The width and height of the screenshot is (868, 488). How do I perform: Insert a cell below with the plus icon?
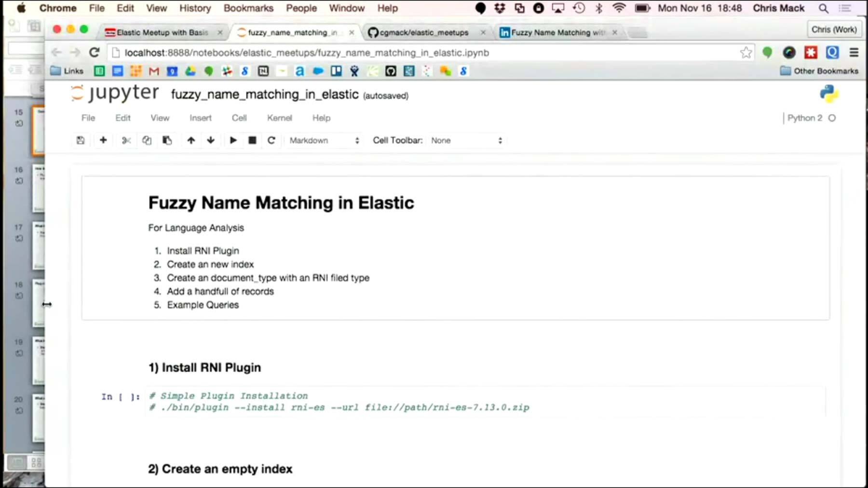(x=103, y=140)
